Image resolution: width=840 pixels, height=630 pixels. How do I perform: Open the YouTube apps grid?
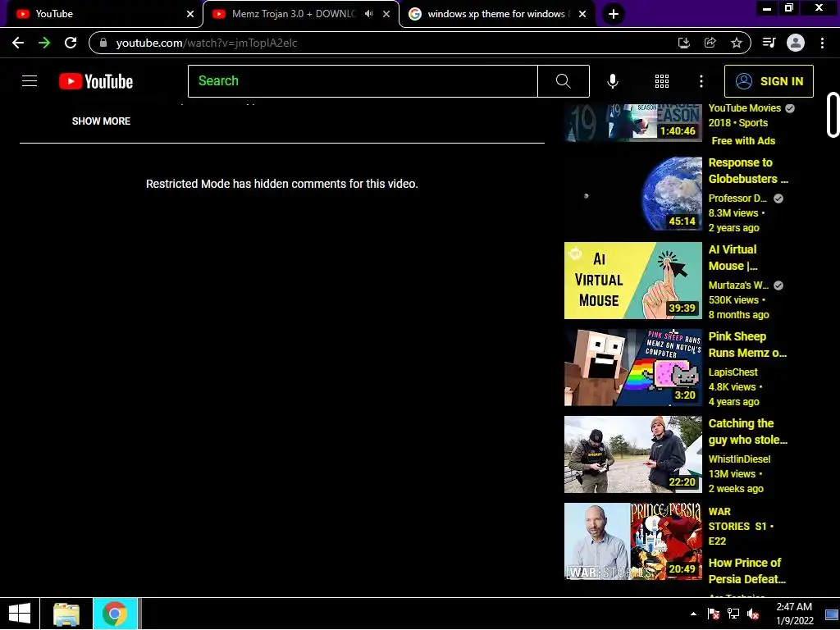pos(662,81)
